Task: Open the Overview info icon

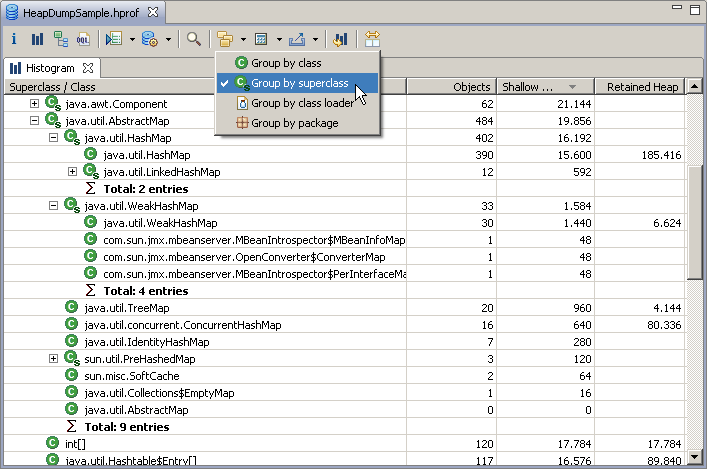Action: pyautogui.click(x=15, y=40)
